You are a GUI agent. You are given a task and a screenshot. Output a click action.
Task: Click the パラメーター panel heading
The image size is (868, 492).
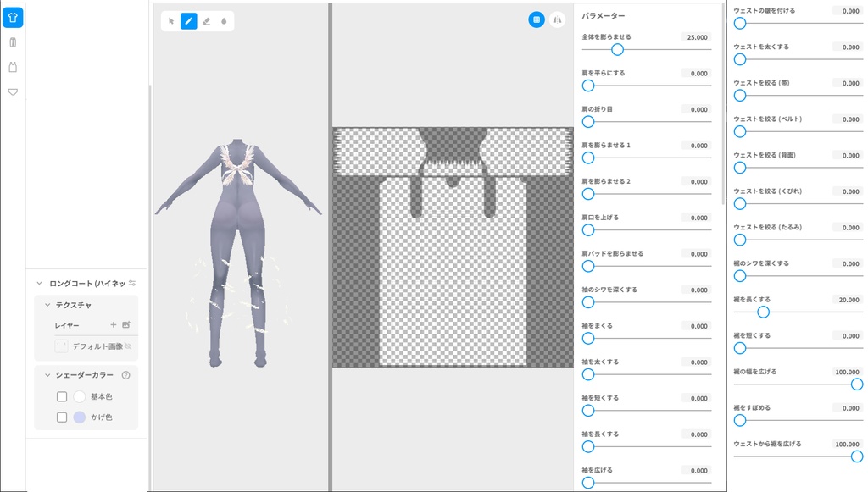click(604, 16)
